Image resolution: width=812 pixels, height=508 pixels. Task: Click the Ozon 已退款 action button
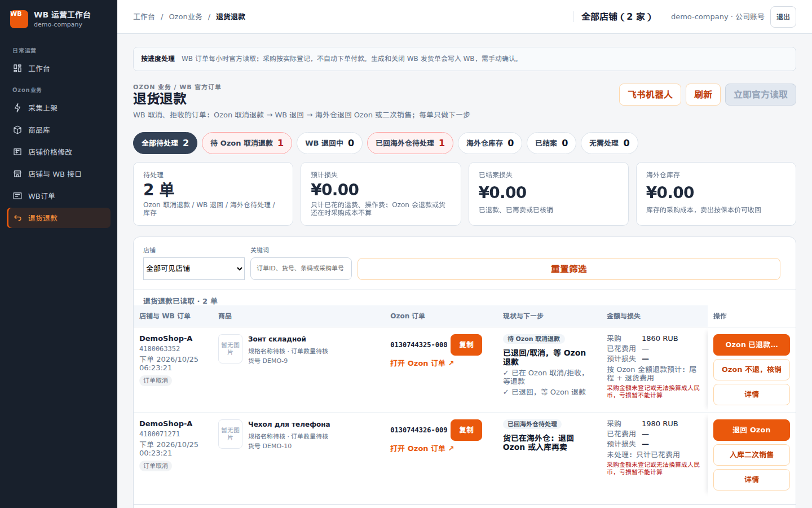(x=752, y=345)
